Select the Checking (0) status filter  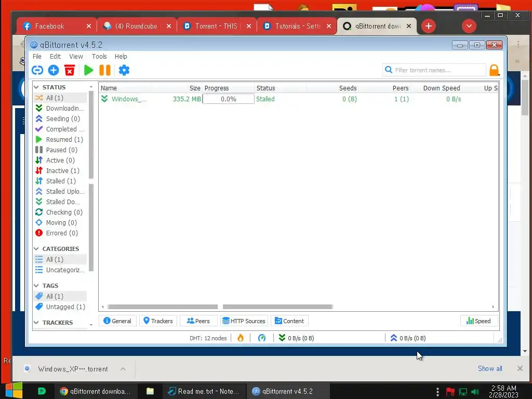(60, 212)
